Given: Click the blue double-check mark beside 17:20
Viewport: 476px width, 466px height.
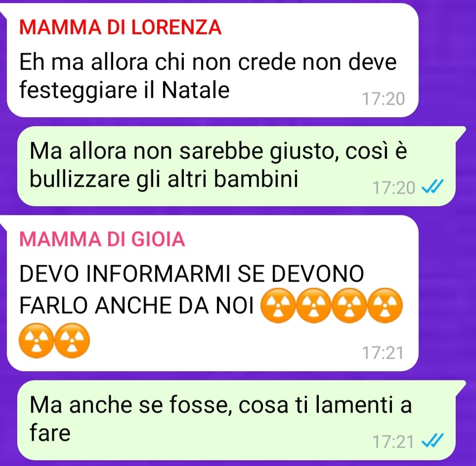Looking at the screenshot, I should coord(433,186).
